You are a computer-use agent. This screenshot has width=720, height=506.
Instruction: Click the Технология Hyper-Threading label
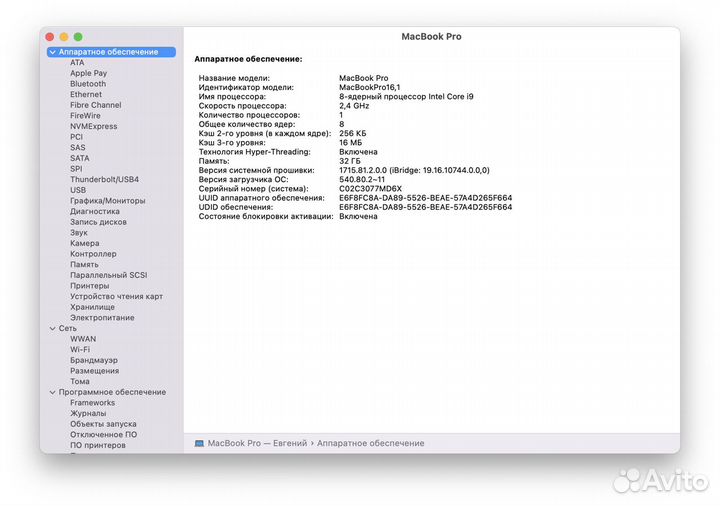254,152
